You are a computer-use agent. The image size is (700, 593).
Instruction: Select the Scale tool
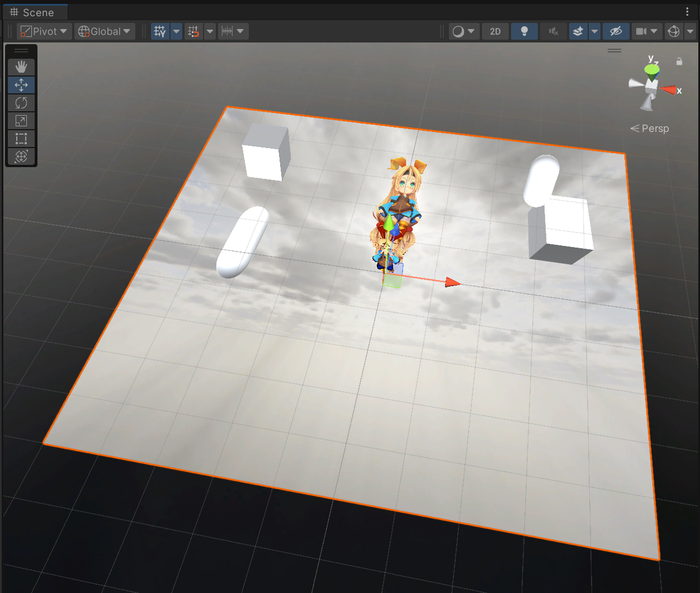(21, 121)
